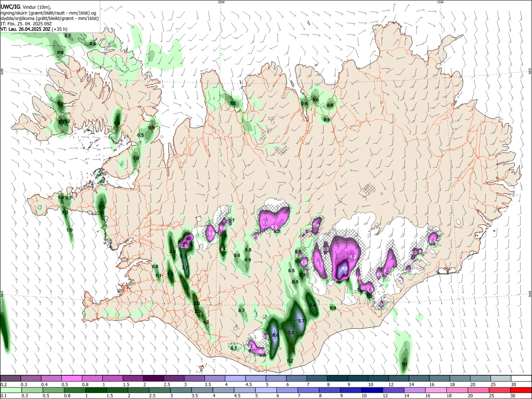This screenshot has height=399, width=532.
Task: Select the bright red 30 mm rain swatch
Action: (x=520, y=390)
